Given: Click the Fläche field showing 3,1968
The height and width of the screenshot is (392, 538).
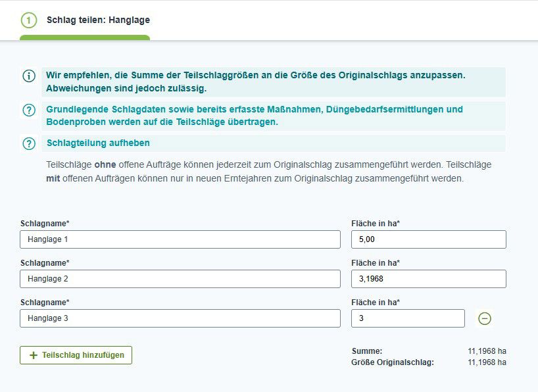Looking at the screenshot, I should tap(429, 279).
